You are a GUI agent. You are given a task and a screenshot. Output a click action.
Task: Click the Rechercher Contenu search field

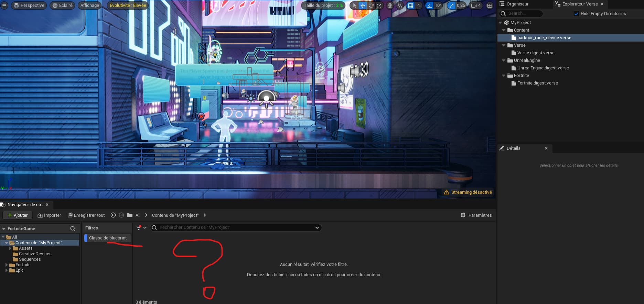236,227
